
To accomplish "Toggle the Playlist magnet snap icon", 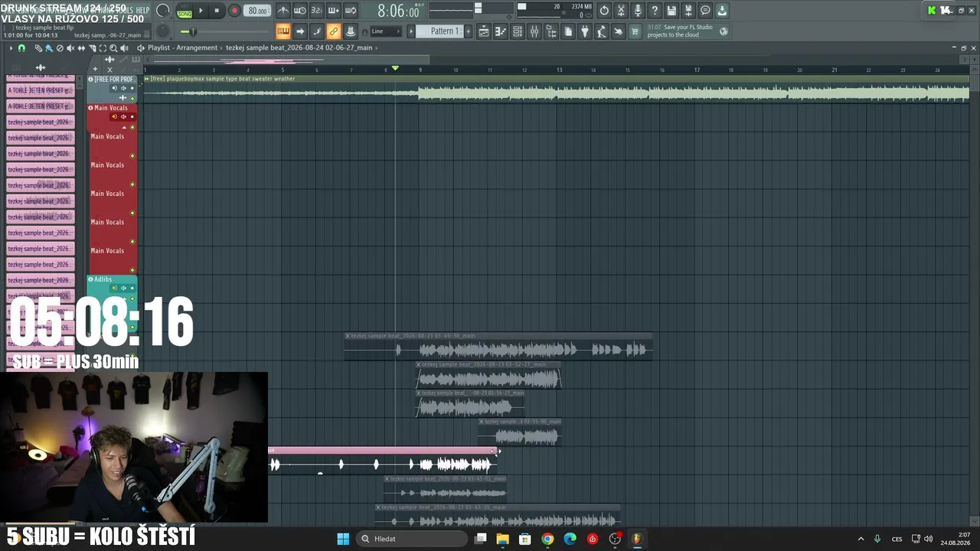I will coord(21,48).
